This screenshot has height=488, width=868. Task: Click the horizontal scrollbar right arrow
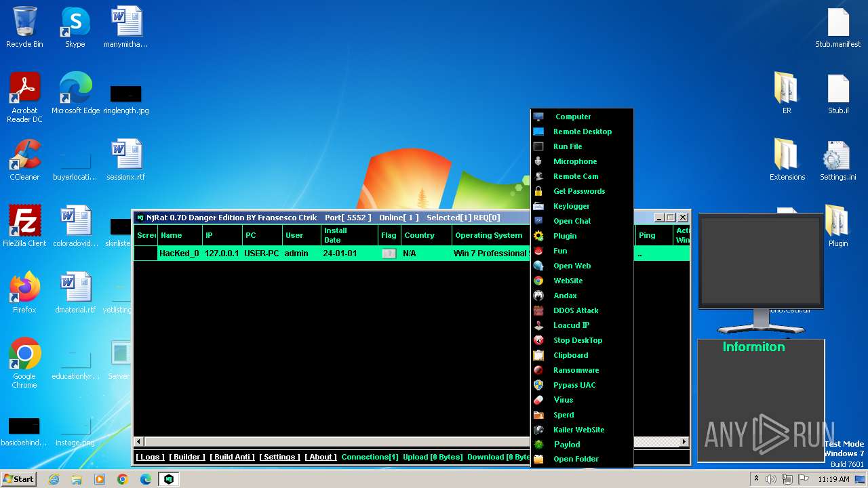pyautogui.click(x=684, y=442)
